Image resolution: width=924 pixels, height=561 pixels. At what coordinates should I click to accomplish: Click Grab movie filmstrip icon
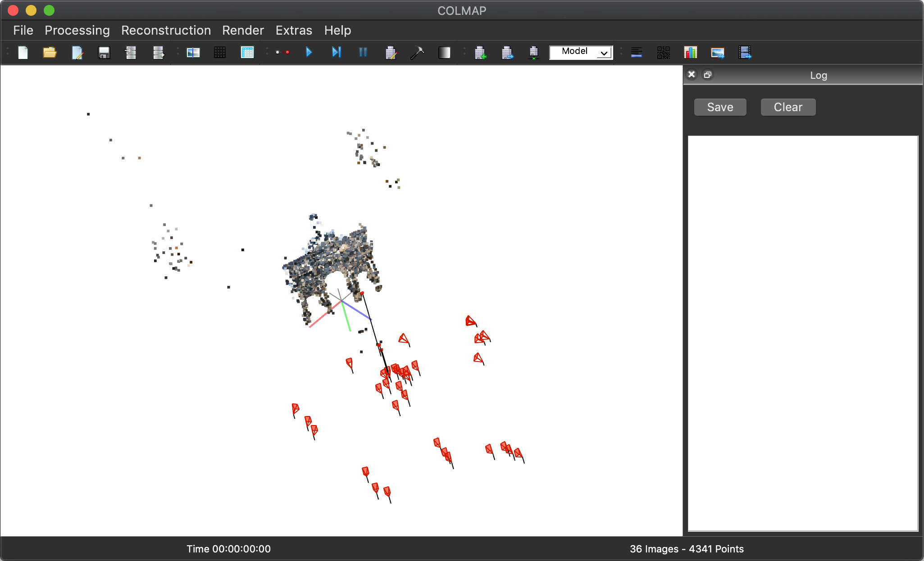point(745,53)
